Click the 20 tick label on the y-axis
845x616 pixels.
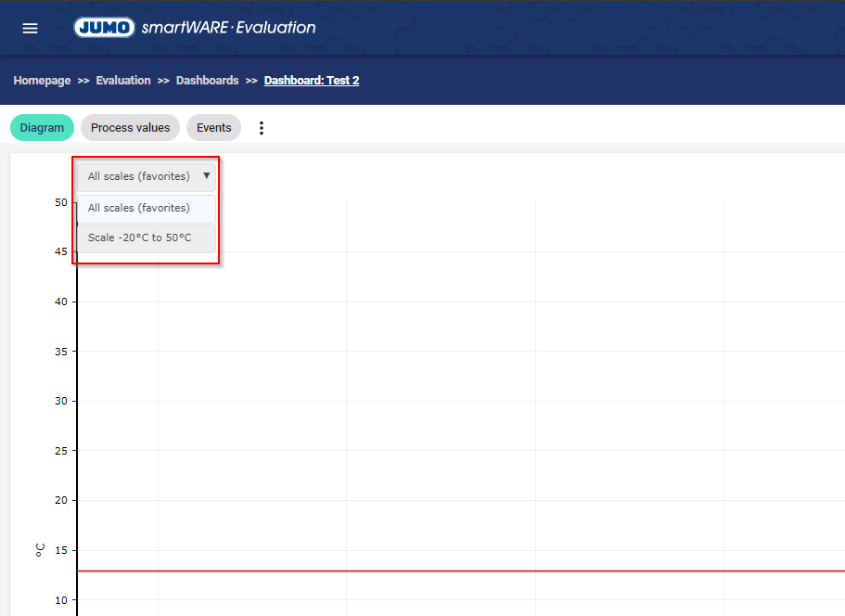pos(60,501)
